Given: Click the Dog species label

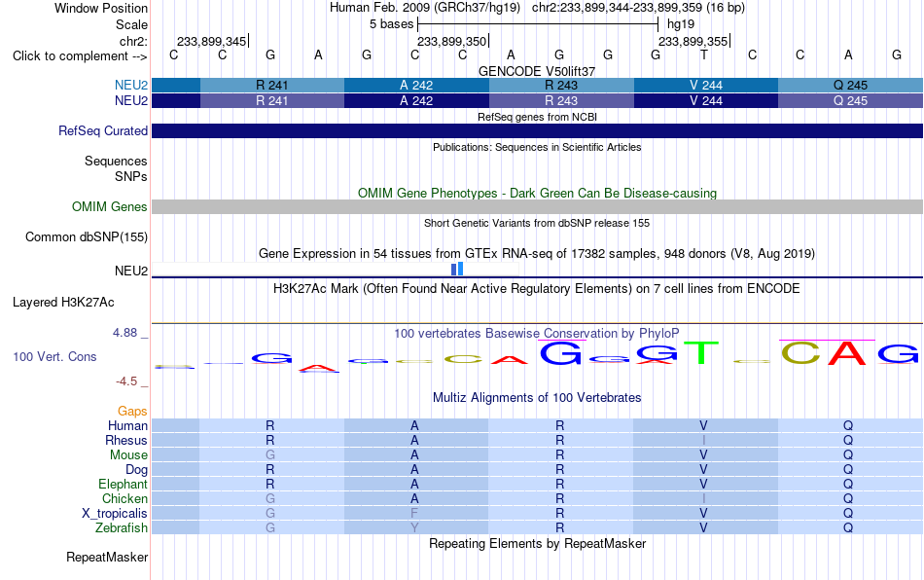Looking at the screenshot, I should point(136,469).
